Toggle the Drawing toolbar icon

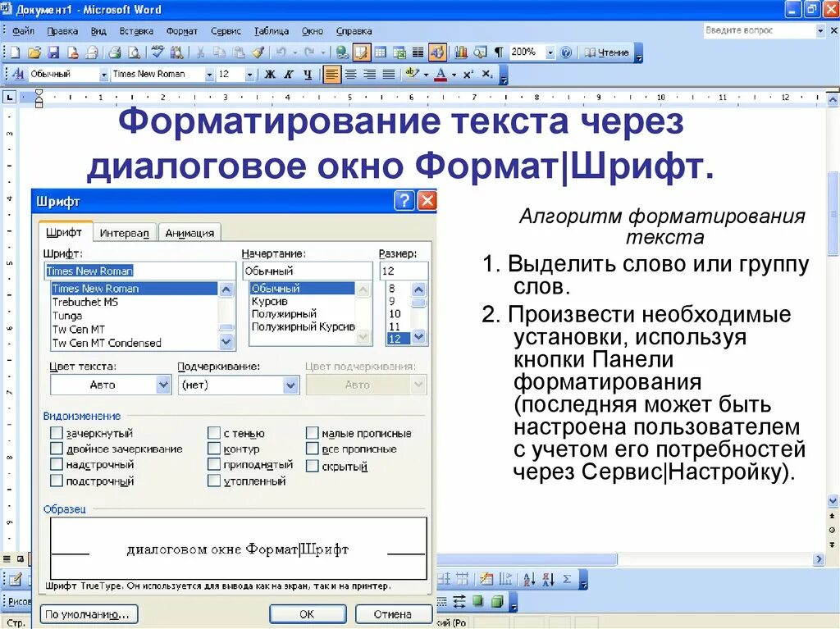[437, 52]
